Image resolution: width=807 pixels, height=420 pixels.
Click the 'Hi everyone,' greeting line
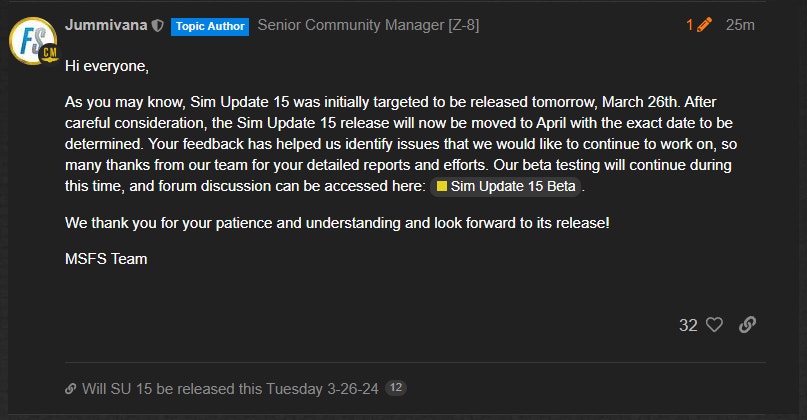[106, 66]
